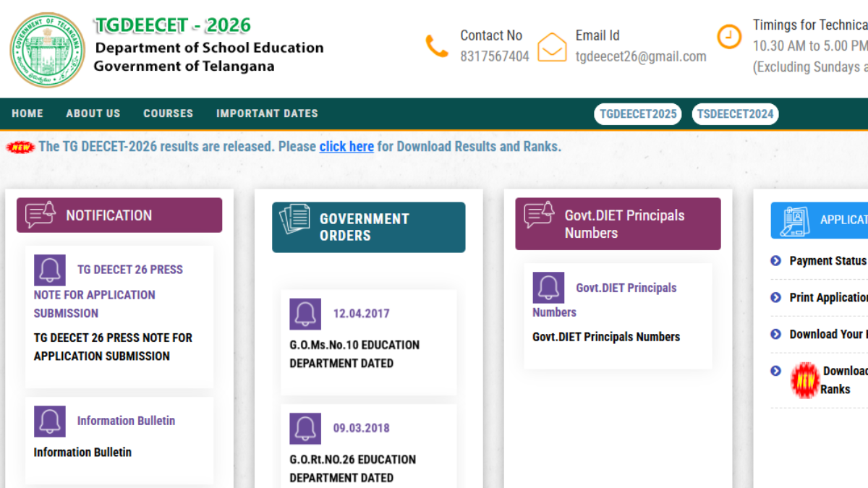Click arrow bullet next to Download Your
The height and width of the screenshot is (488, 868).
tap(776, 334)
